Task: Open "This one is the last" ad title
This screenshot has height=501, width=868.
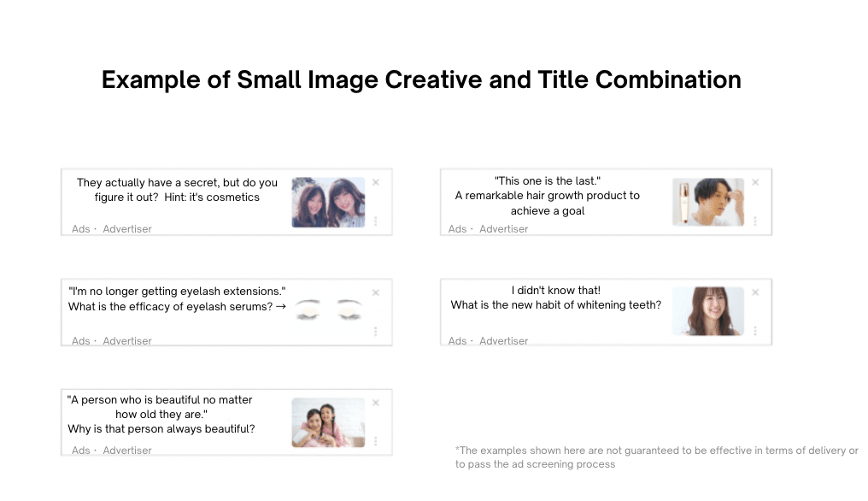Action: pos(548,196)
